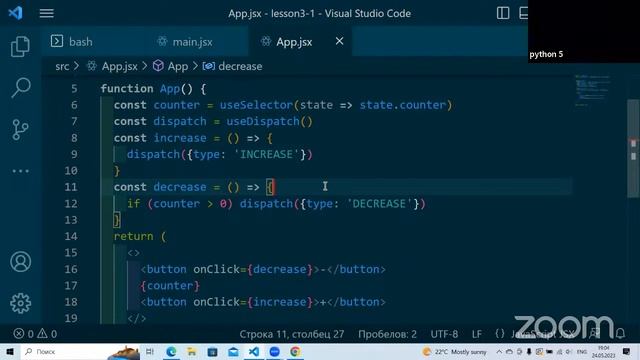Show hidden system tray icons
This screenshot has width=640, height=360.
[x=499, y=351]
